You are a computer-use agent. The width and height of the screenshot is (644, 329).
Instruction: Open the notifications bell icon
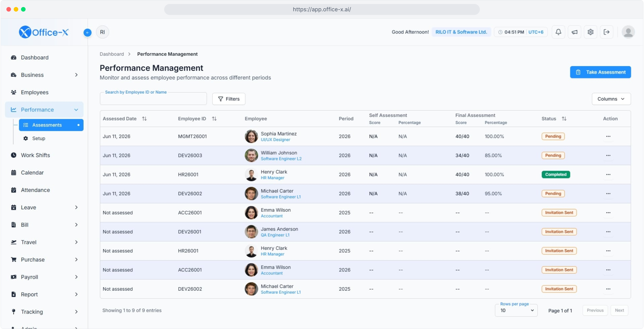(558, 32)
